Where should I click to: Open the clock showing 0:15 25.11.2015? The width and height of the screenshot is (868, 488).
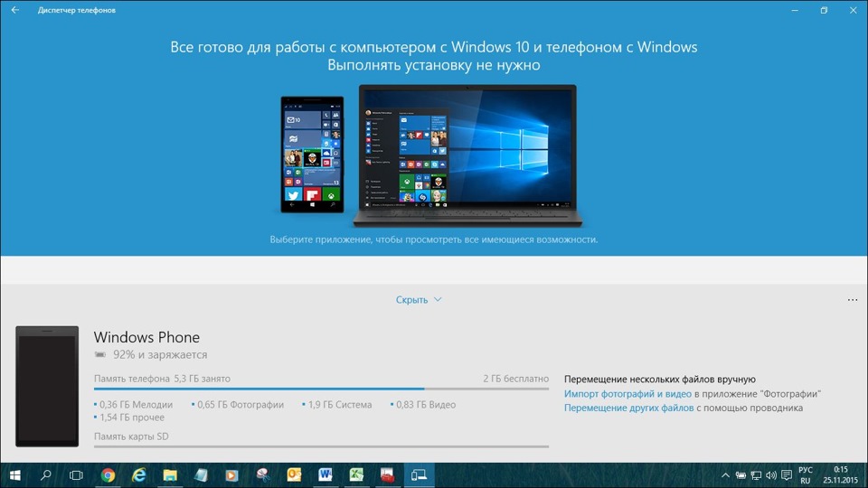[x=840, y=475]
